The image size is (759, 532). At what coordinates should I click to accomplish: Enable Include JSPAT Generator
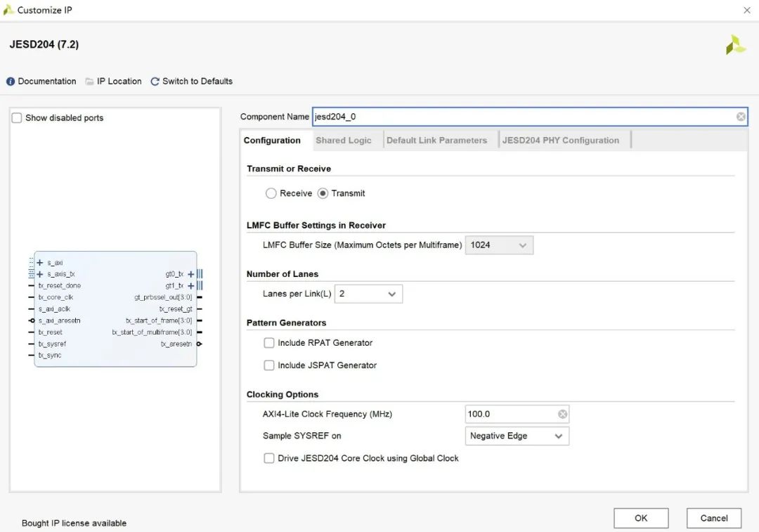coord(269,365)
